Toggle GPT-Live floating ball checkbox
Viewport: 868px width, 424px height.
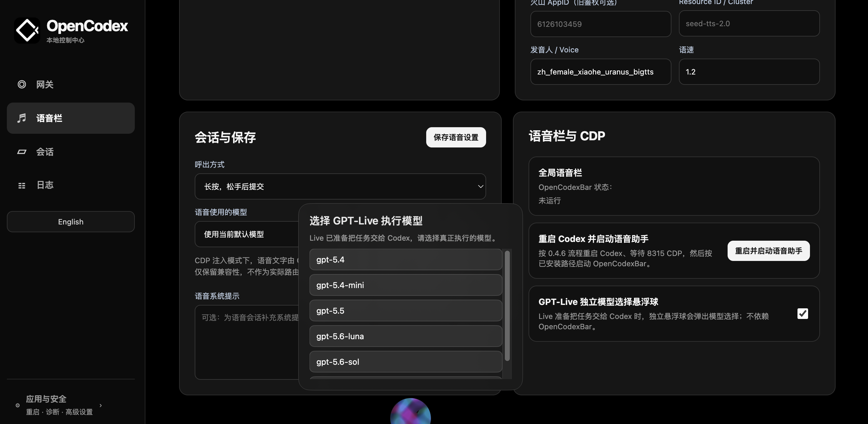pos(802,314)
